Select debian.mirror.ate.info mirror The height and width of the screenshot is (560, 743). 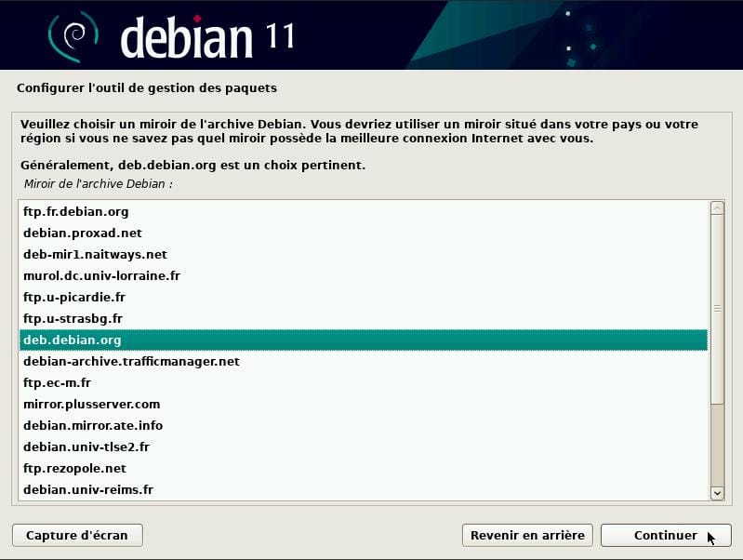[364, 425]
